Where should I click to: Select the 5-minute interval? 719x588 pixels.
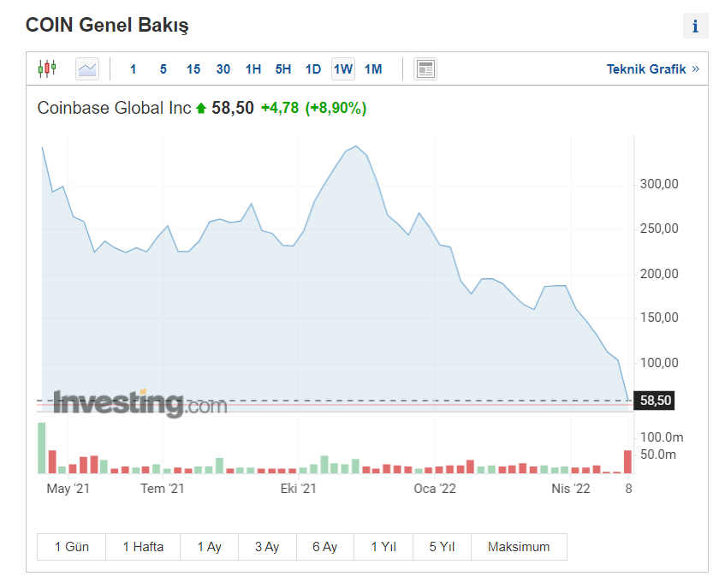(163, 69)
